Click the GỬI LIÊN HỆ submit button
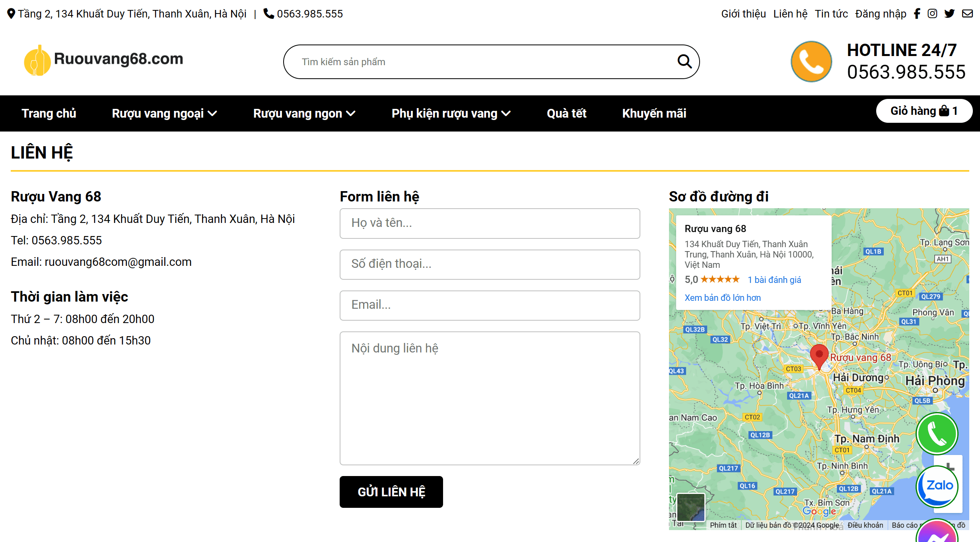This screenshot has height=542, width=980. coord(391,492)
